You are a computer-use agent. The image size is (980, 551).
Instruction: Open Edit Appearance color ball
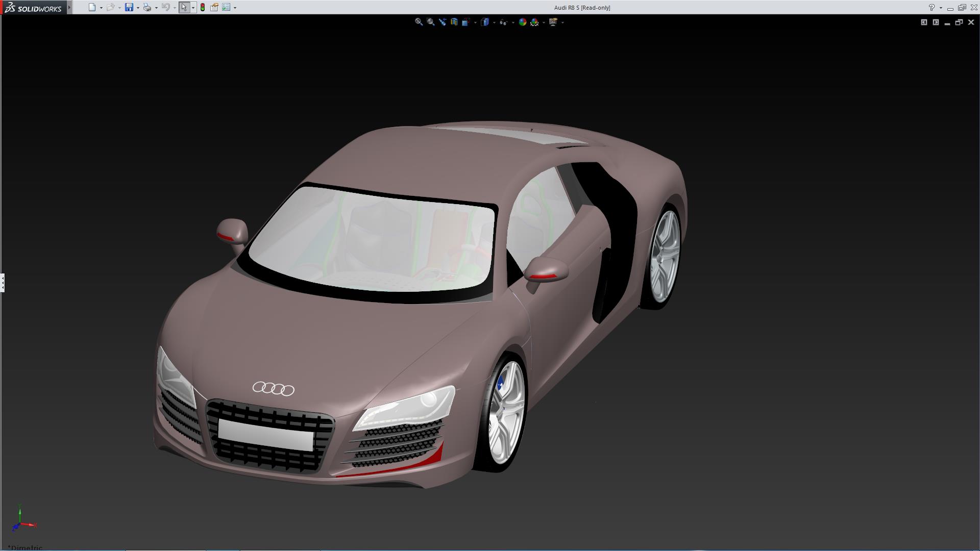click(x=522, y=22)
